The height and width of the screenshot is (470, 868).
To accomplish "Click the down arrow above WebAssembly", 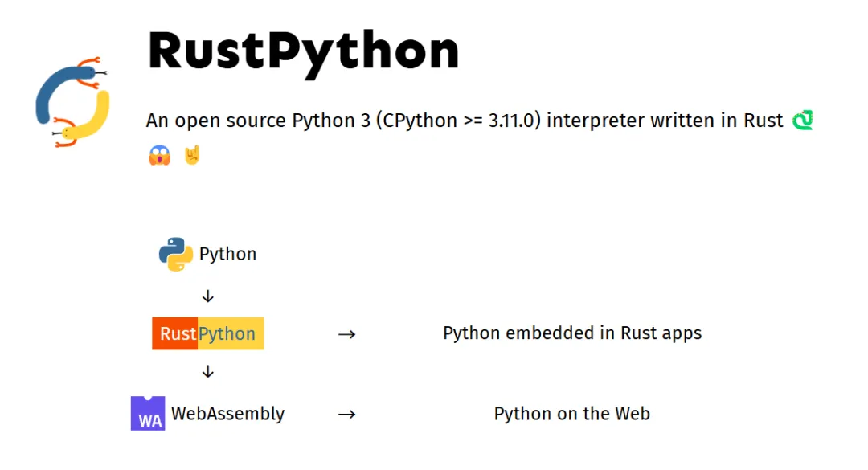I will coord(208,371).
